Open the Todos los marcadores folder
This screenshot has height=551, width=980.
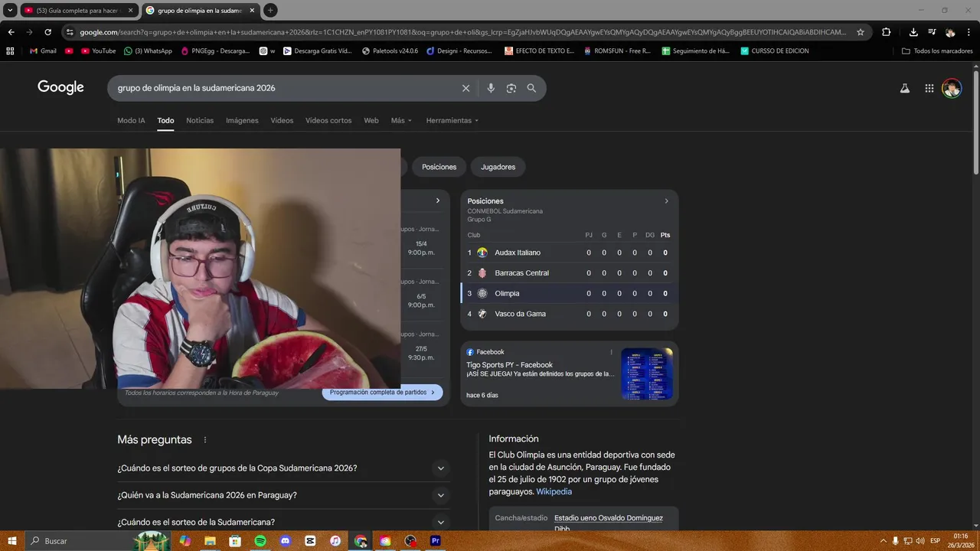pyautogui.click(x=937, y=51)
